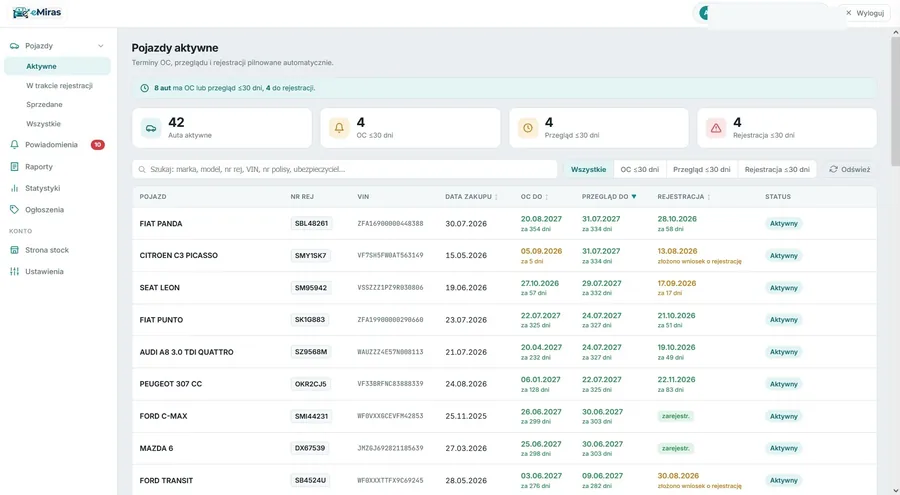Click the red notifications count badge
Image resolution: width=900 pixels, height=495 pixels.
pos(98,145)
